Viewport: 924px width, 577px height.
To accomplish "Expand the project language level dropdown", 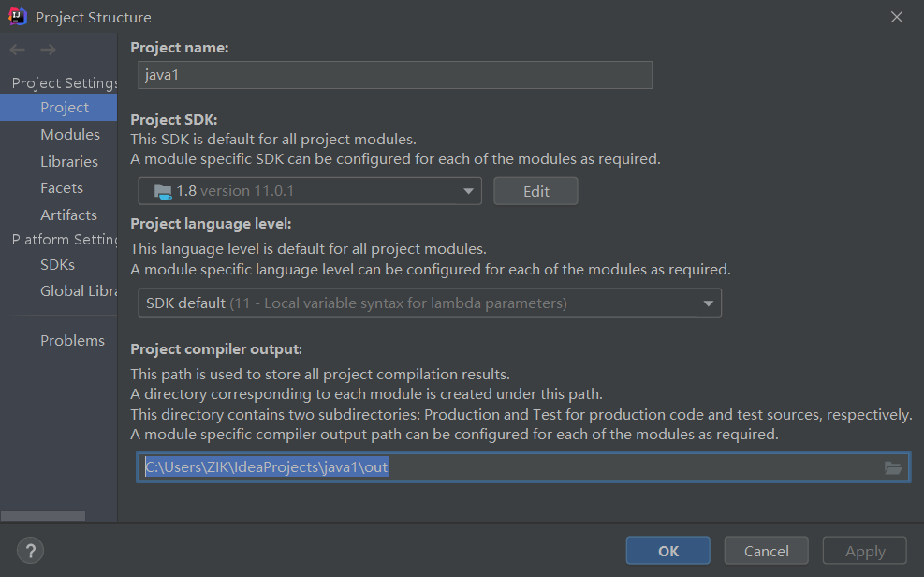I will pyautogui.click(x=430, y=303).
